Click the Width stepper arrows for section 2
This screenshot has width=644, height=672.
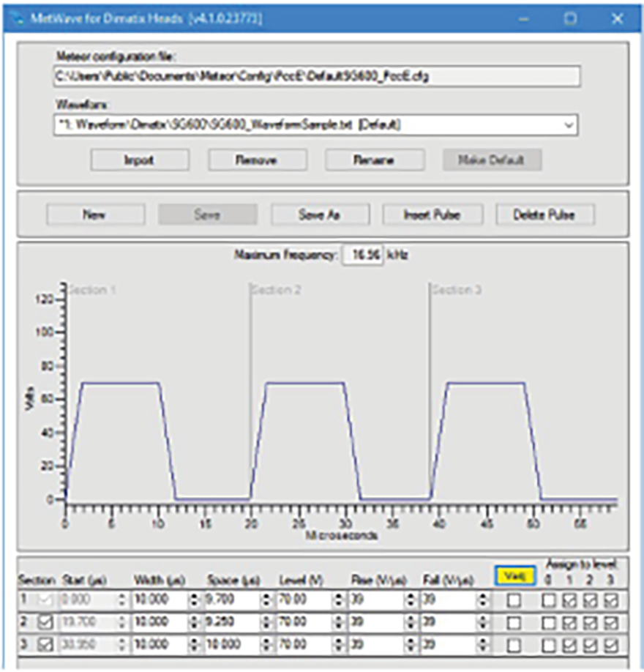pos(195,622)
